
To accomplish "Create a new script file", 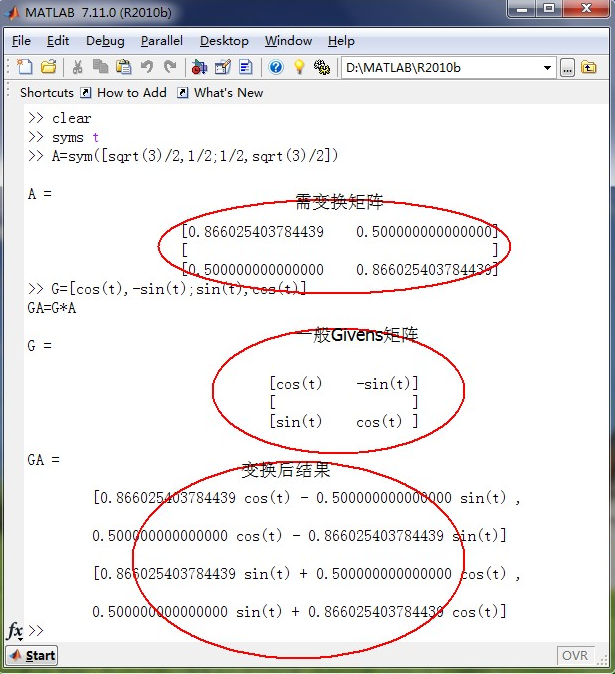I will click(24, 67).
